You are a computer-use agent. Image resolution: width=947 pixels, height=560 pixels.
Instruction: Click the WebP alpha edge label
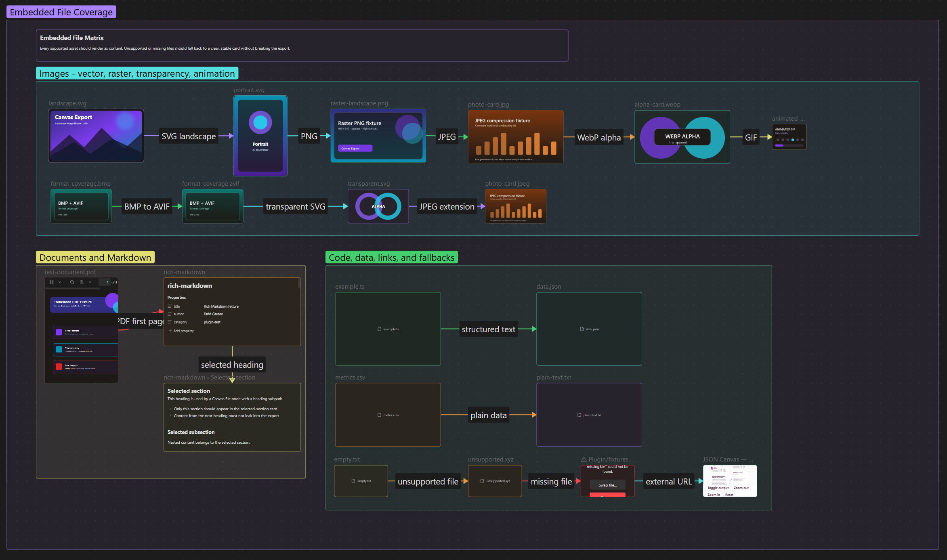pyautogui.click(x=599, y=138)
